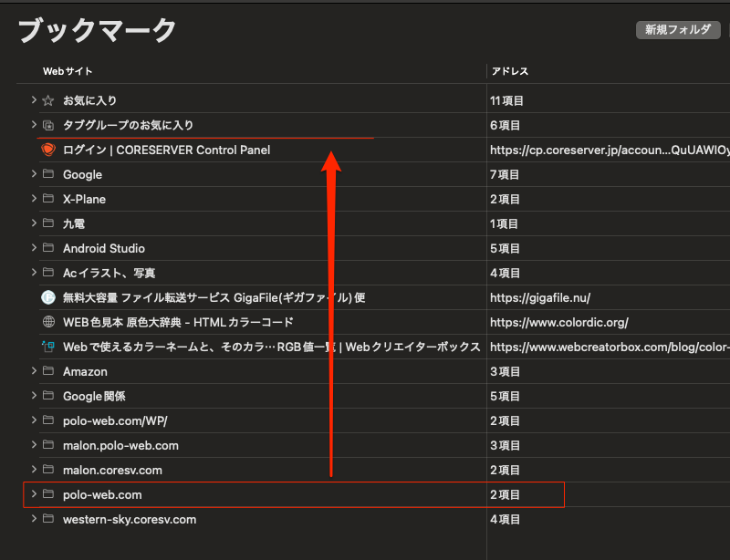
Task: Click the Webクリエイターボックス bookmark favicon
Action: click(48, 347)
